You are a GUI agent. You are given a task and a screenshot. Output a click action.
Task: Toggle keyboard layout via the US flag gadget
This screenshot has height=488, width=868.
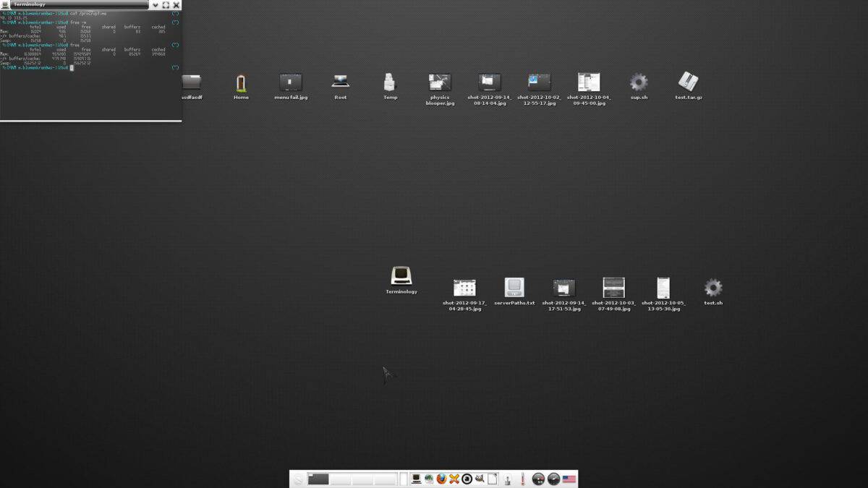click(569, 478)
